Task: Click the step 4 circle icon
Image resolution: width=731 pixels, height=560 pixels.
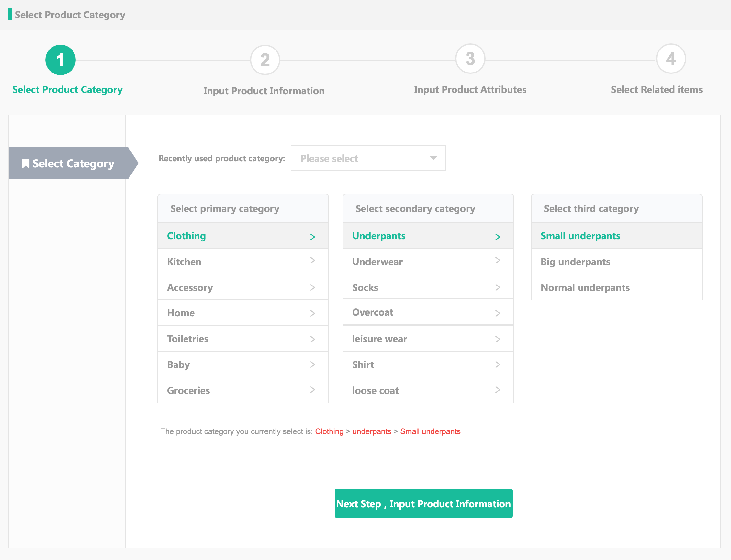Action: pos(671,59)
